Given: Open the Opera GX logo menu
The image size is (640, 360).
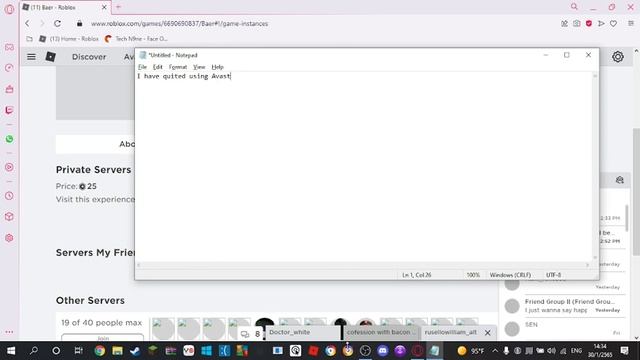Looking at the screenshot, I should click(x=9, y=9).
